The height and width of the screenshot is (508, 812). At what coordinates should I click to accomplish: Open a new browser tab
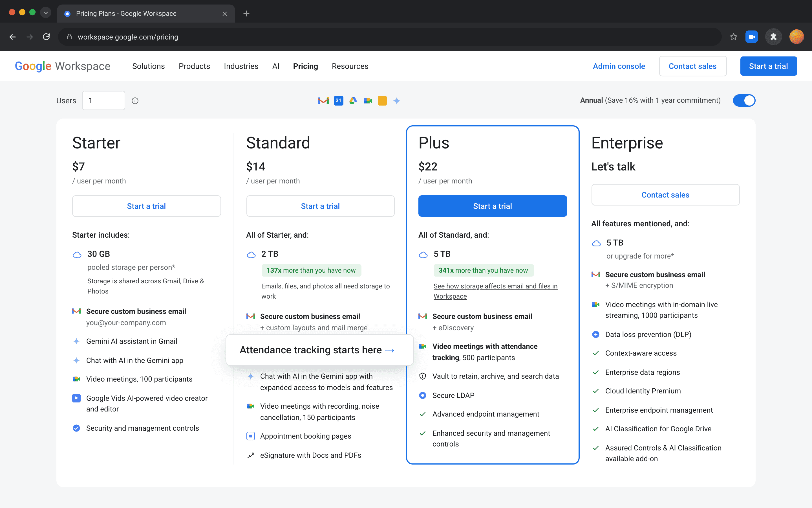(x=246, y=14)
